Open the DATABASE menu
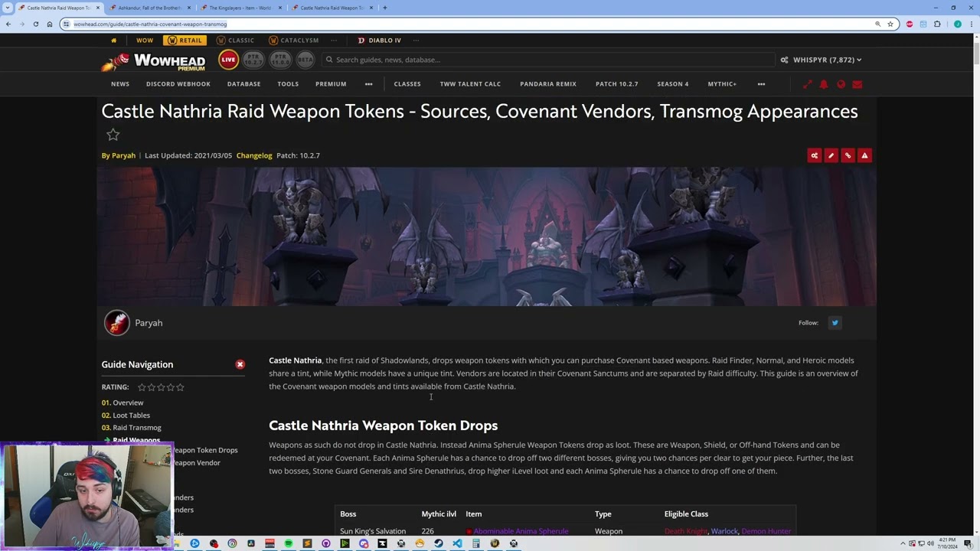The height and width of the screenshot is (551, 980). [243, 84]
